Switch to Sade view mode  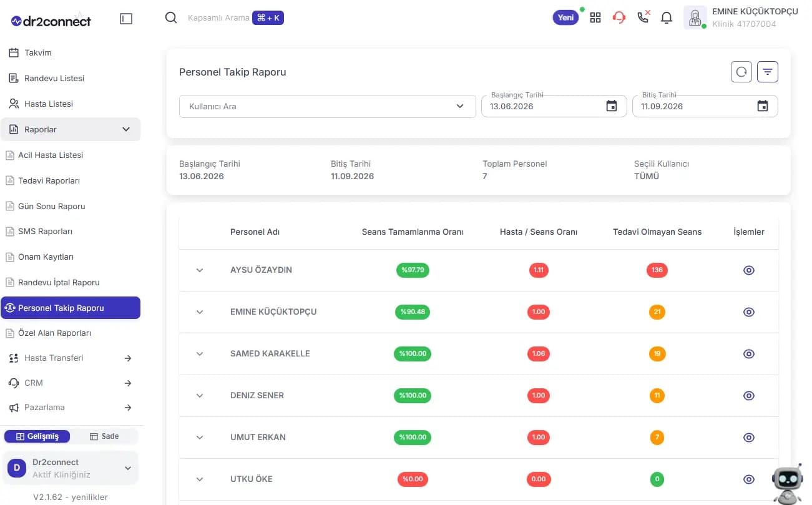click(x=104, y=436)
